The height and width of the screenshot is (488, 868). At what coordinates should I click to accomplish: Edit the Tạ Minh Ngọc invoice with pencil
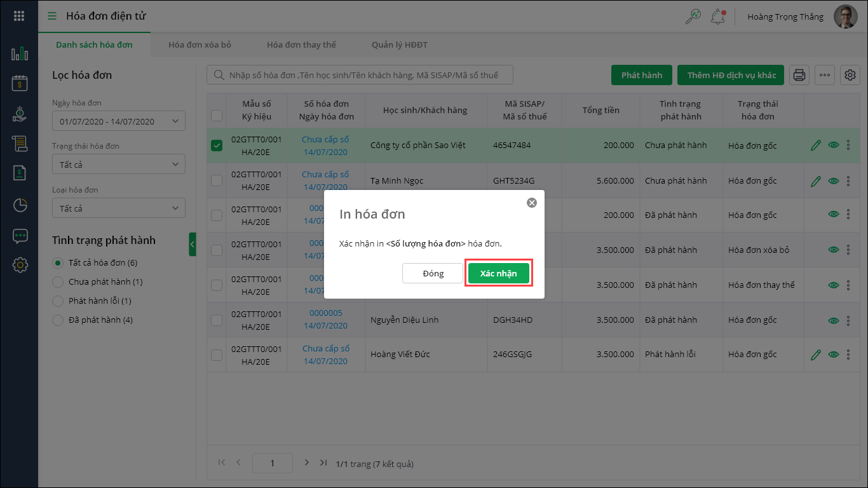[x=817, y=181]
